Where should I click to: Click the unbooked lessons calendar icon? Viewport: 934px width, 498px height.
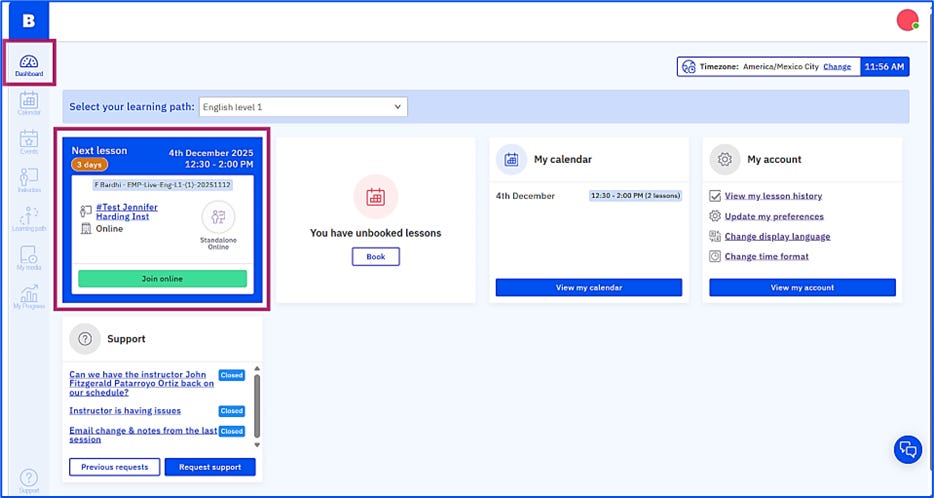tap(375, 196)
